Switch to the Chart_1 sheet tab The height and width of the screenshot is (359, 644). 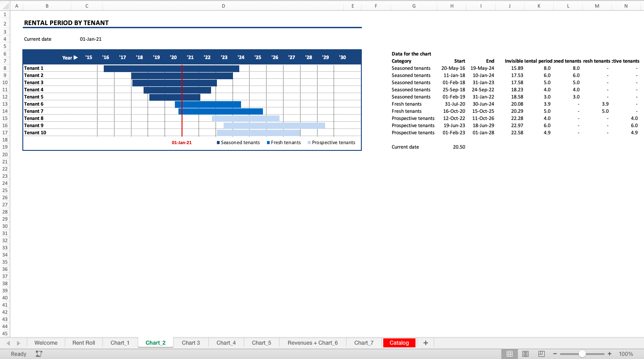tap(120, 343)
